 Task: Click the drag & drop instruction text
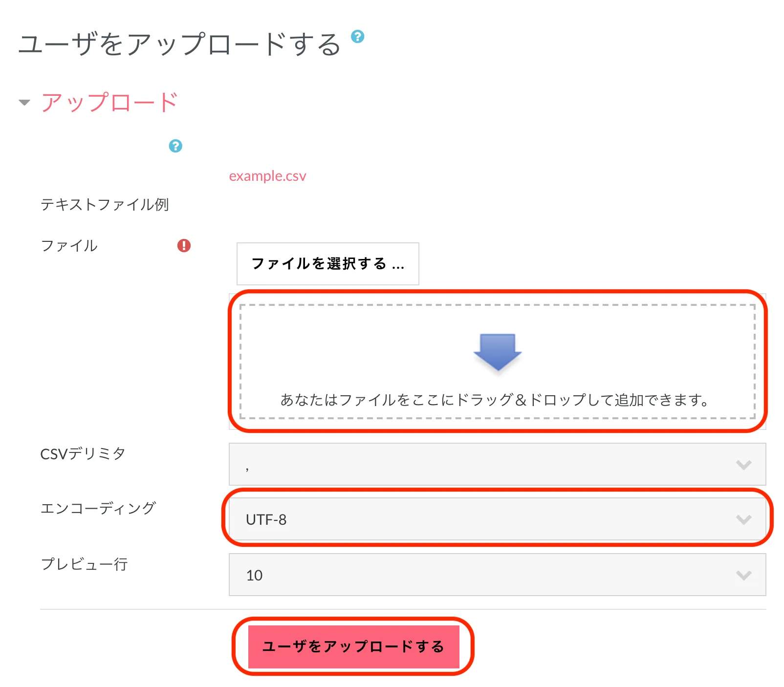pos(495,400)
